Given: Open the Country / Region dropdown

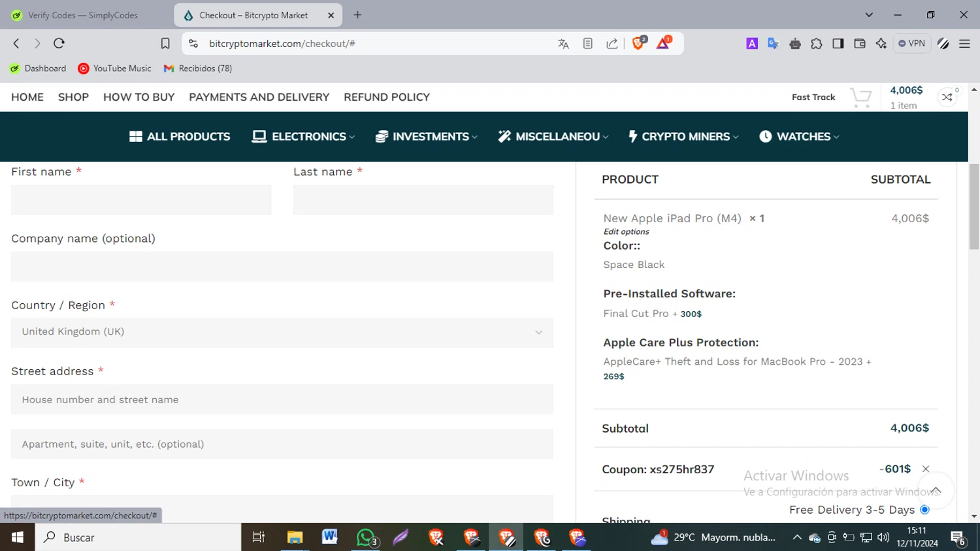Looking at the screenshot, I should 282,332.
